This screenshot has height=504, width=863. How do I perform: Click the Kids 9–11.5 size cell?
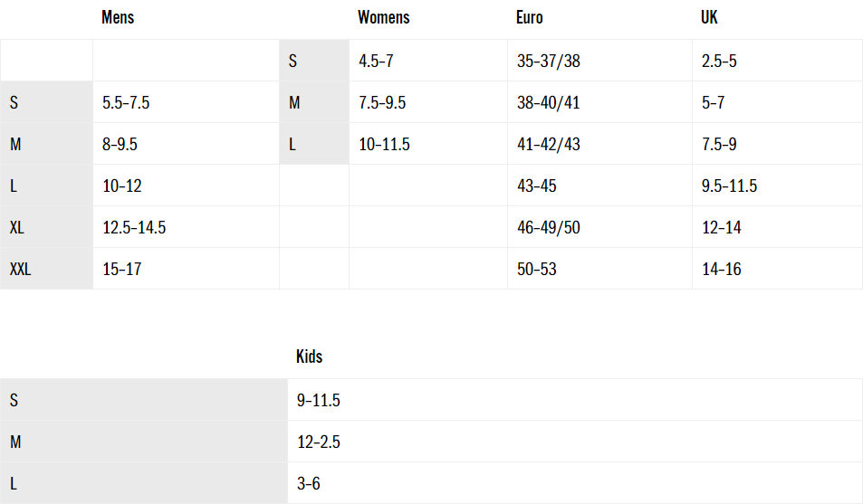point(318,401)
